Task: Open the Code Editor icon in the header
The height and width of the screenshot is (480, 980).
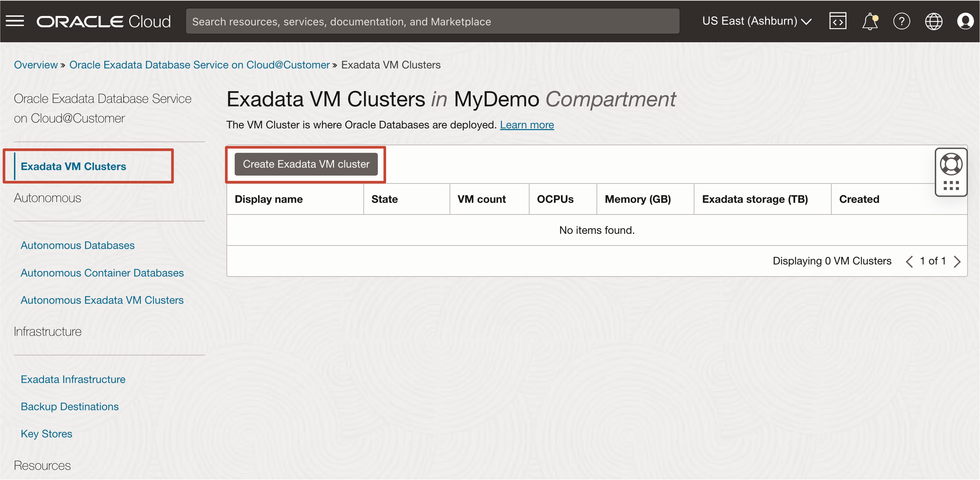Action: tap(838, 21)
